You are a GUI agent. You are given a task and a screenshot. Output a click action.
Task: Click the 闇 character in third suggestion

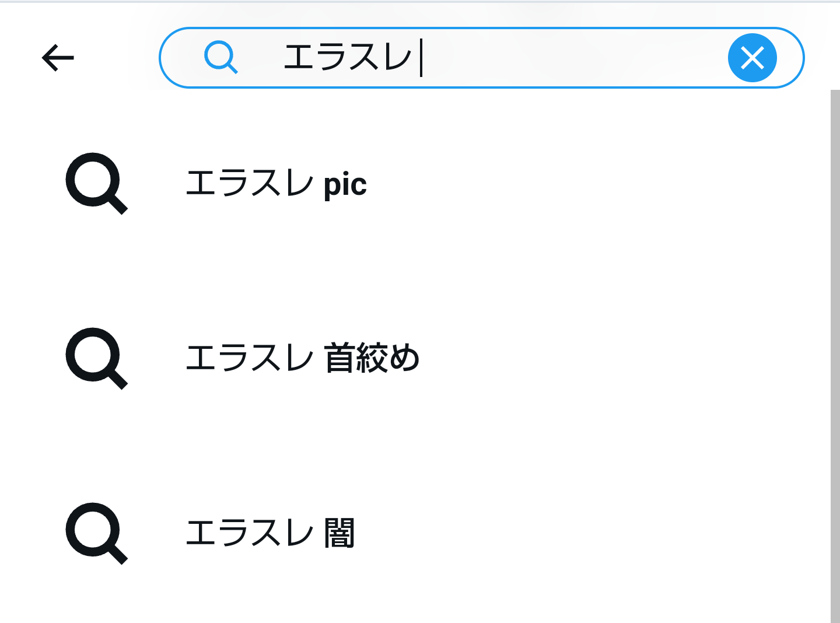[340, 533]
